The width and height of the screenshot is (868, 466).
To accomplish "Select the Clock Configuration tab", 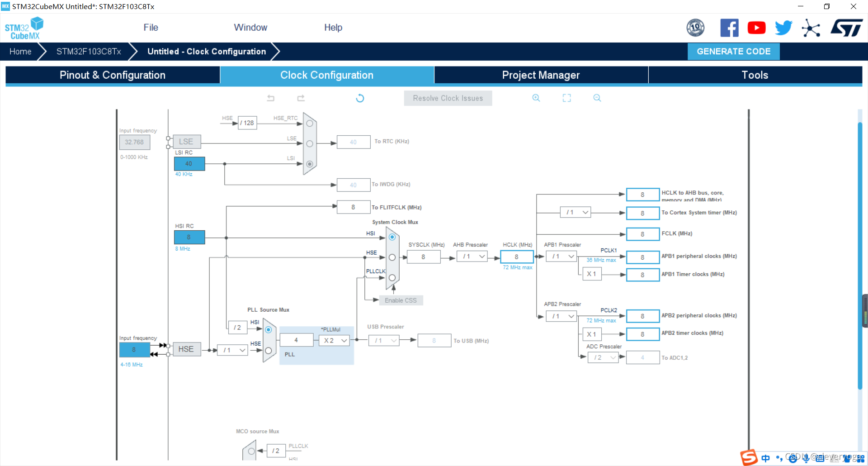I will [327, 75].
